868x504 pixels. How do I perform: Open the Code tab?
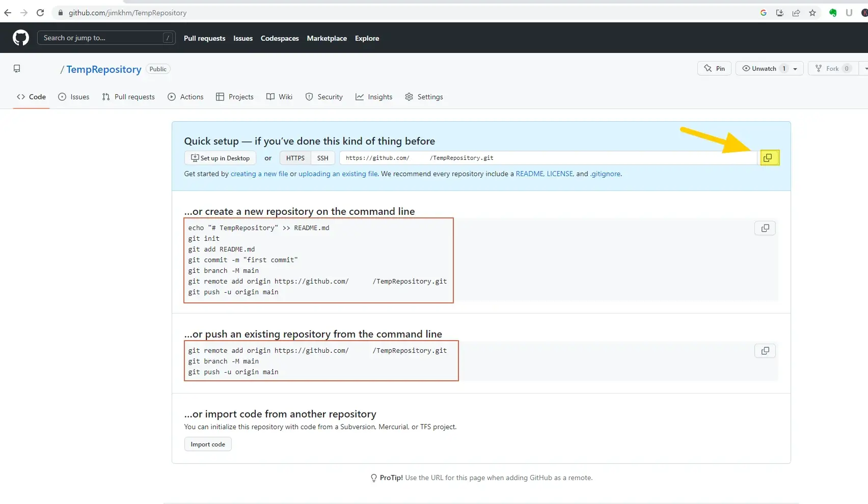[32, 97]
